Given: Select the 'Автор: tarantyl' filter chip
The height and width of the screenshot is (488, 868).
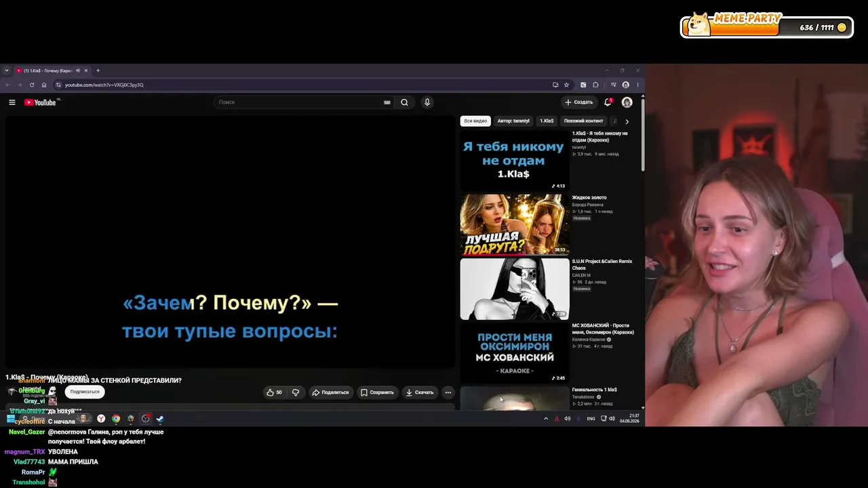Looking at the screenshot, I should tap(513, 121).
